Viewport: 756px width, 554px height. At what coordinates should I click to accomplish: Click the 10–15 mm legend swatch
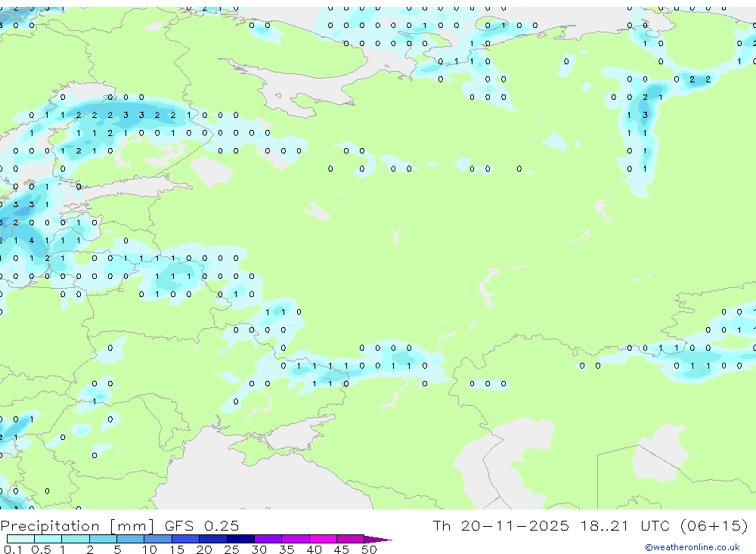click(158, 539)
